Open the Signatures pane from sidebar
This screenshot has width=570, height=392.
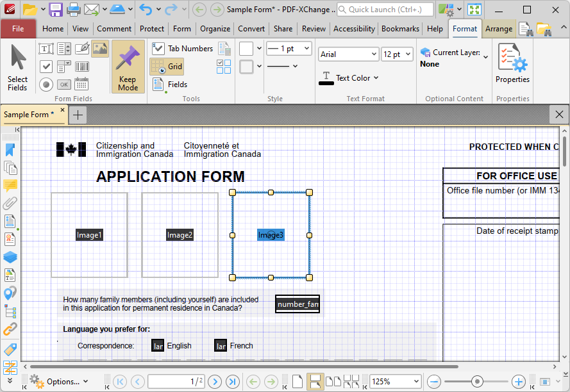[10, 240]
